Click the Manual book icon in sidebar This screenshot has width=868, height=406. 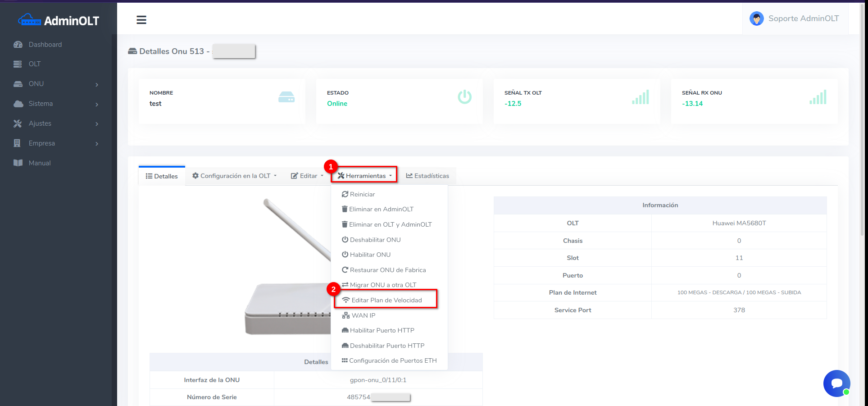click(18, 163)
